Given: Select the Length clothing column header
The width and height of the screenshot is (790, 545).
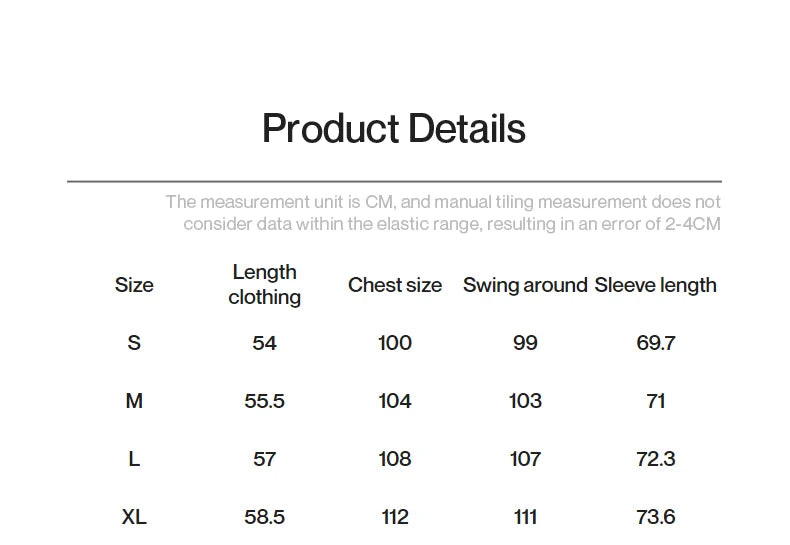Looking at the screenshot, I should pyautogui.click(x=264, y=285).
